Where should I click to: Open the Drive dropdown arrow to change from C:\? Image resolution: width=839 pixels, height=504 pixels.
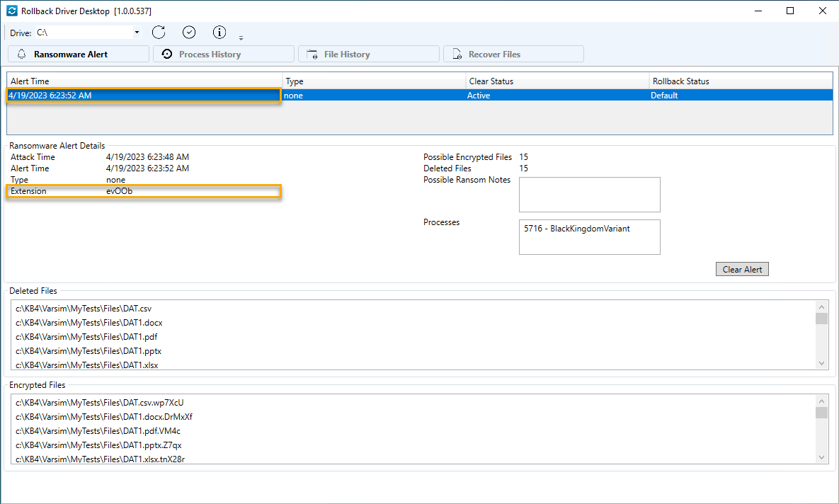coord(137,32)
